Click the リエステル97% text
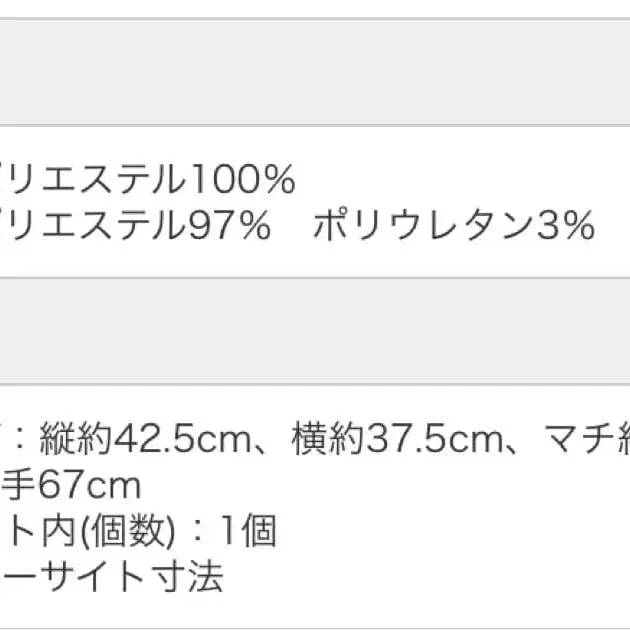 coord(135,227)
